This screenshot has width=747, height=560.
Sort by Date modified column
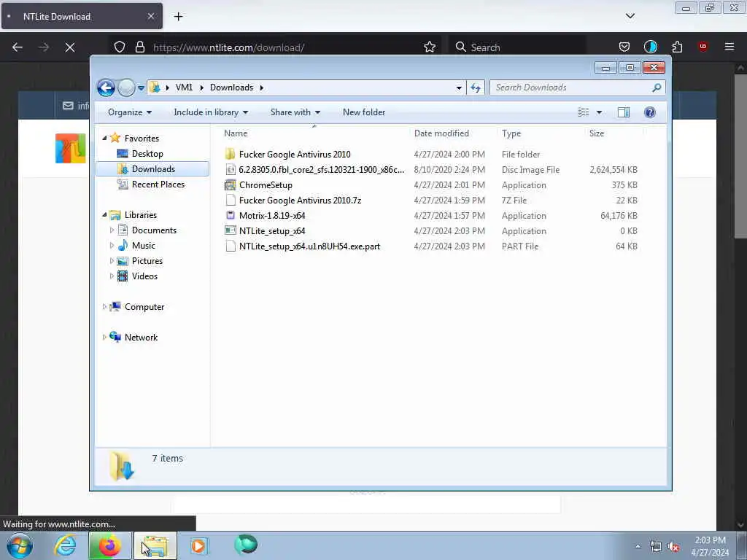(x=453, y=133)
